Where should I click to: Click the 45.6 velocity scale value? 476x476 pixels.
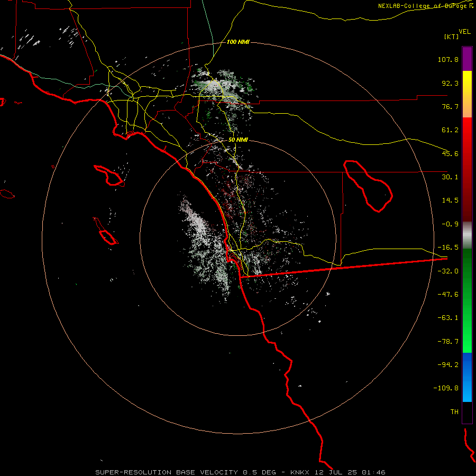[x=450, y=153]
